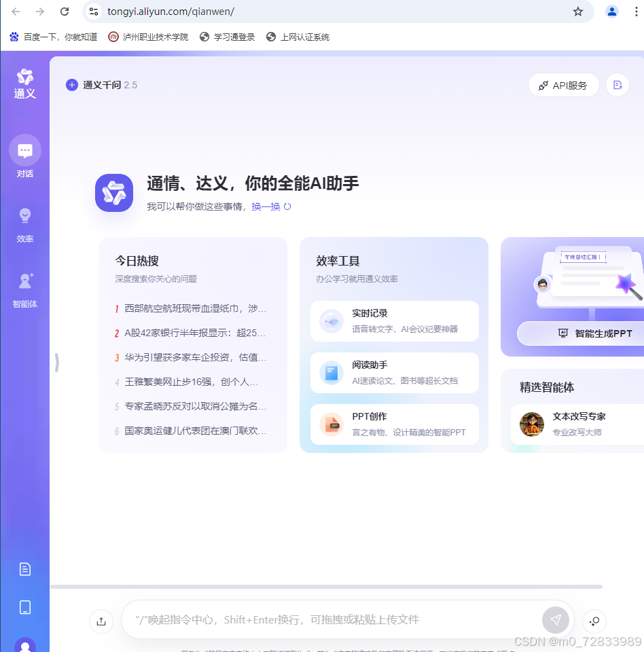Go forward in browser

coord(40,12)
